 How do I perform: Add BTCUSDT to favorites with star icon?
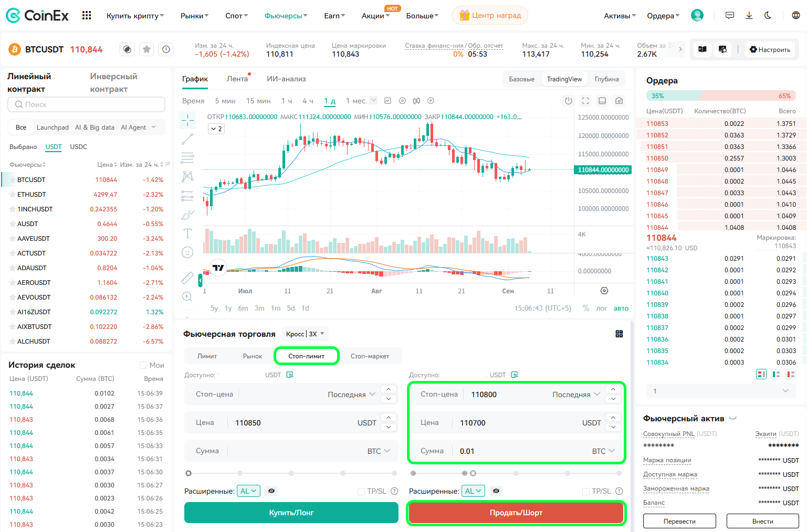pyautogui.click(x=147, y=49)
